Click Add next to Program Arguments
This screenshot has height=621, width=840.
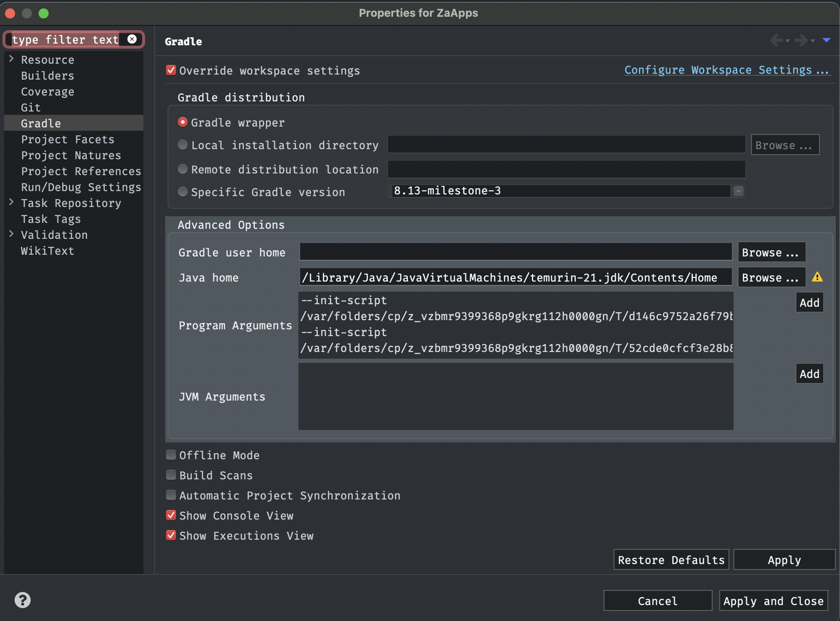[x=809, y=303]
